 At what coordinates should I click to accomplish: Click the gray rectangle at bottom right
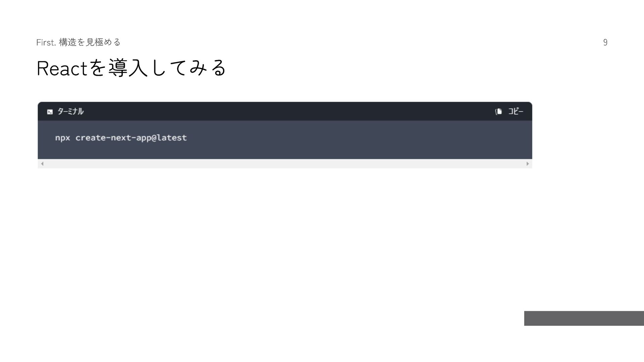click(584, 318)
